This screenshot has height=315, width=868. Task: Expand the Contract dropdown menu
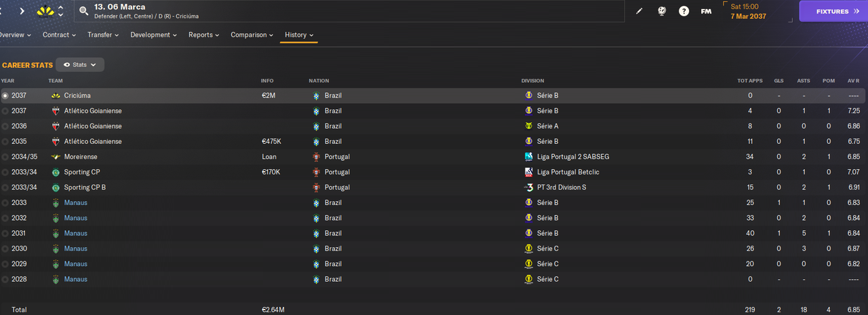coord(59,35)
